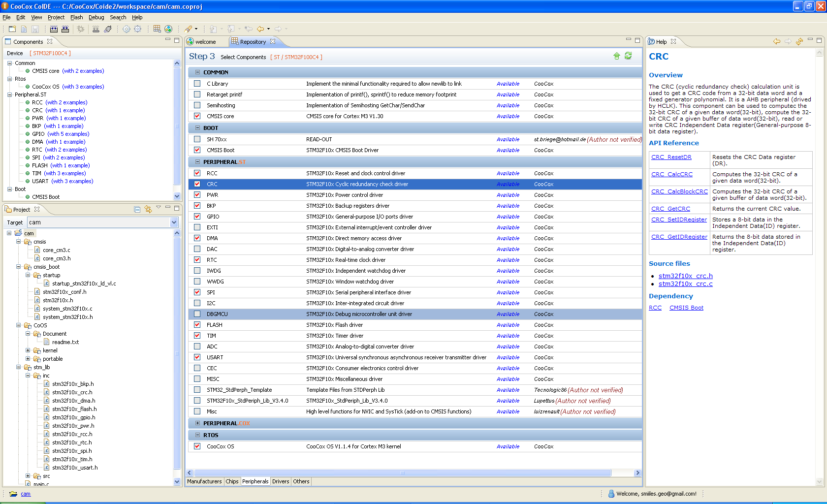Screen dimensions: 827x504
Task: Click the Download Code to Flash icon
Action: point(96,29)
